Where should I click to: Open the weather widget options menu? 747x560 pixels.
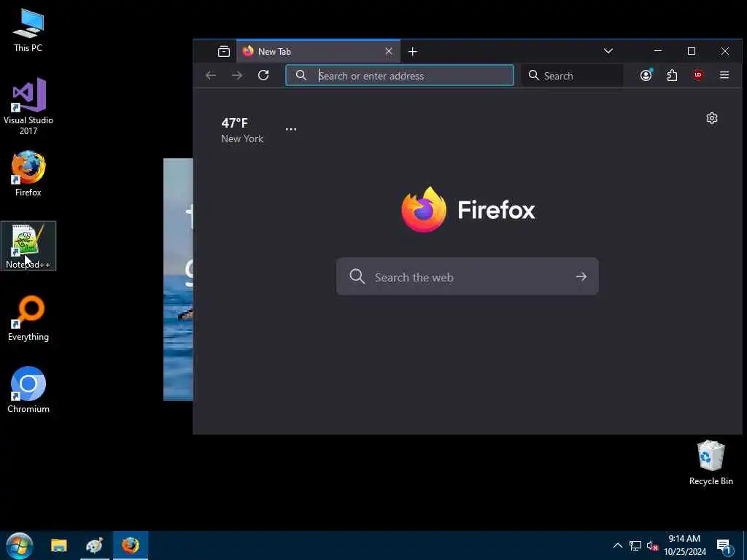[x=291, y=129]
